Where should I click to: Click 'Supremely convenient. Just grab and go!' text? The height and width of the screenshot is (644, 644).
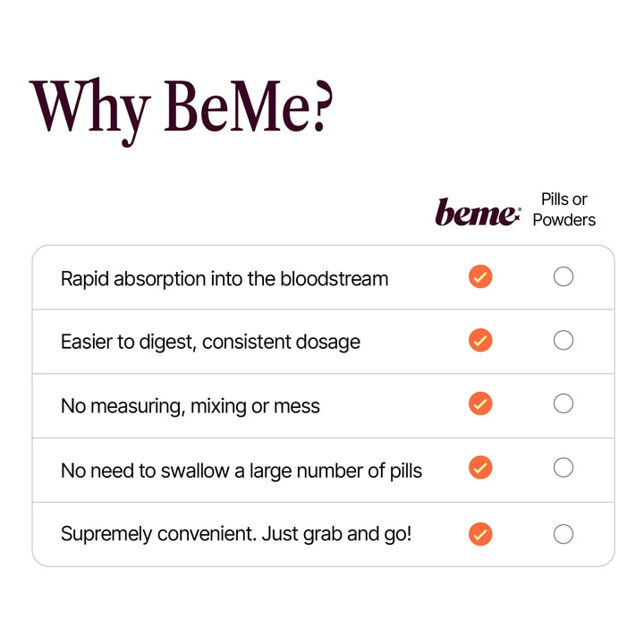pos(236,534)
